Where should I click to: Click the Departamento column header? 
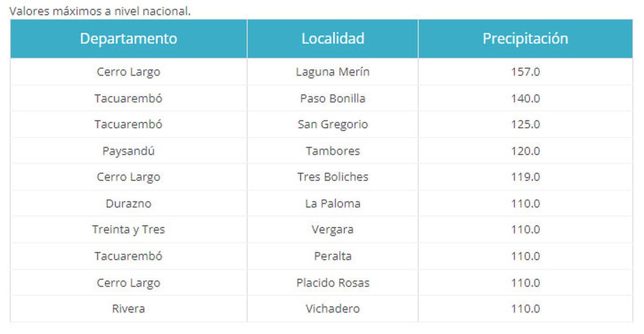point(129,39)
